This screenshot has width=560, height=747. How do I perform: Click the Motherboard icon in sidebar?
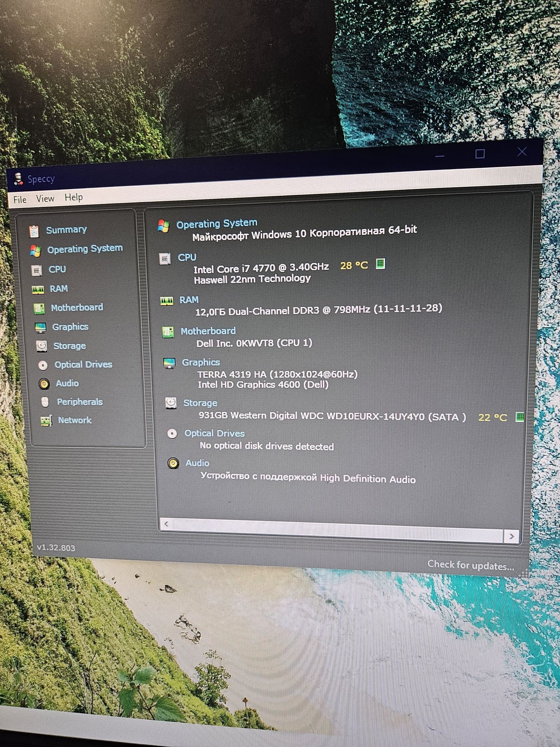39,309
